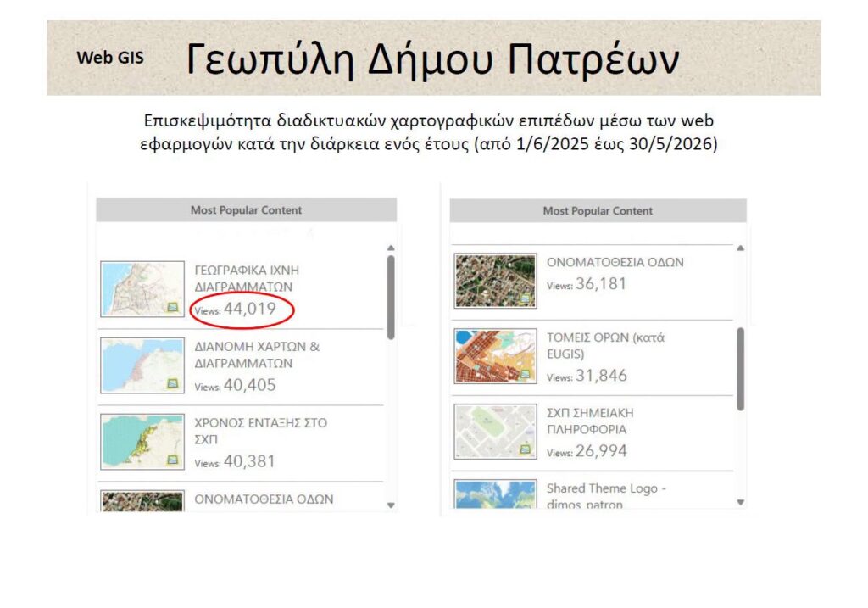Open ΤΟΜΕΙΣ ΟΡΩΝ (κατά EUGIS) title link

pyautogui.click(x=605, y=345)
